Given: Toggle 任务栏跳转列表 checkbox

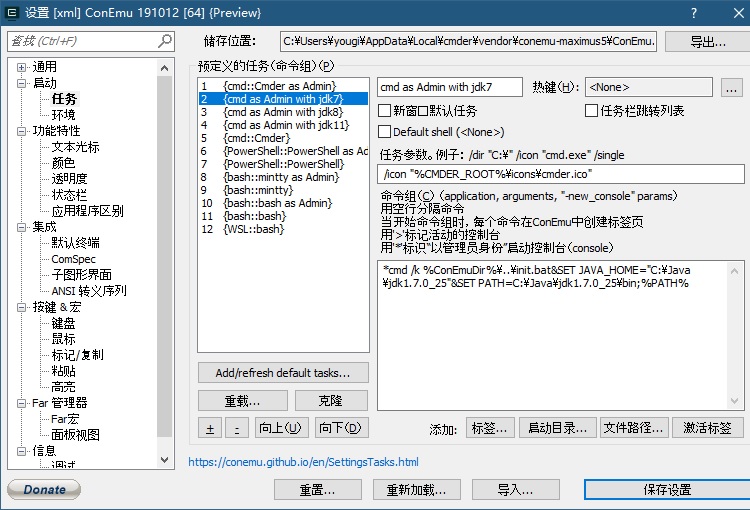Looking at the screenshot, I should (591, 111).
